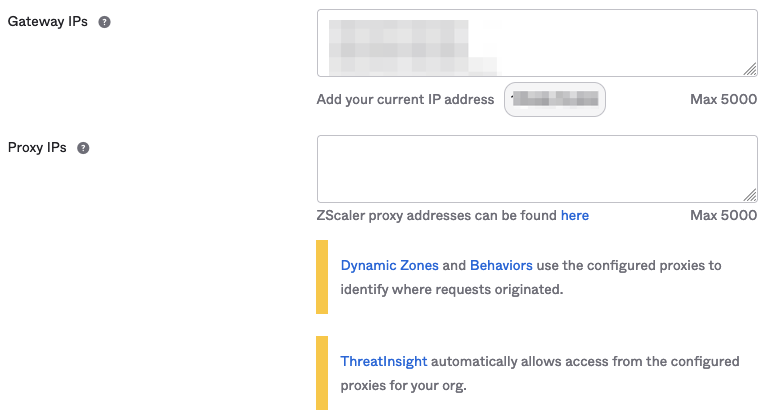Click the Proxy IPs help icon
Screen dimensions: 767x414
(x=83, y=148)
